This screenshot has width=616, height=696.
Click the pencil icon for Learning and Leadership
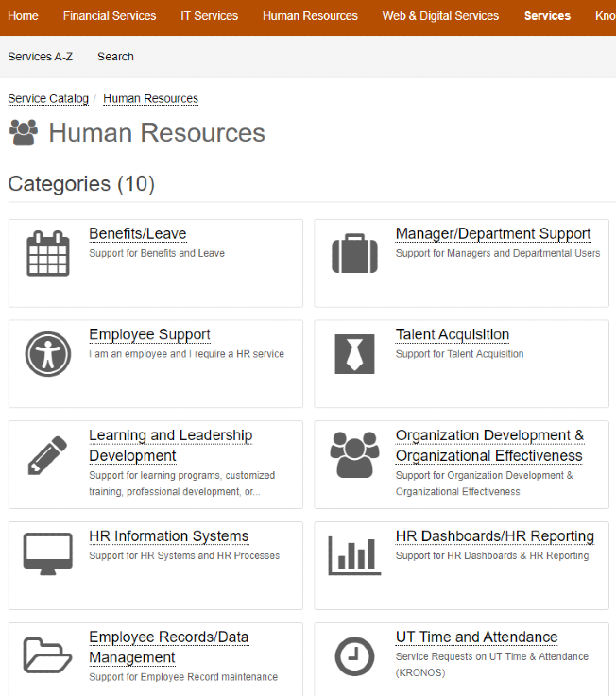48,455
